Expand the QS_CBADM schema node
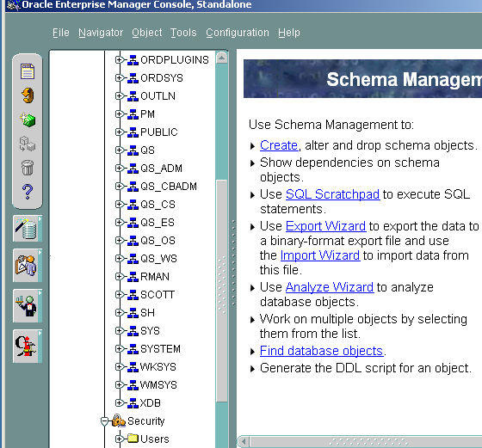The height and width of the screenshot is (448, 482). click(119, 187)
